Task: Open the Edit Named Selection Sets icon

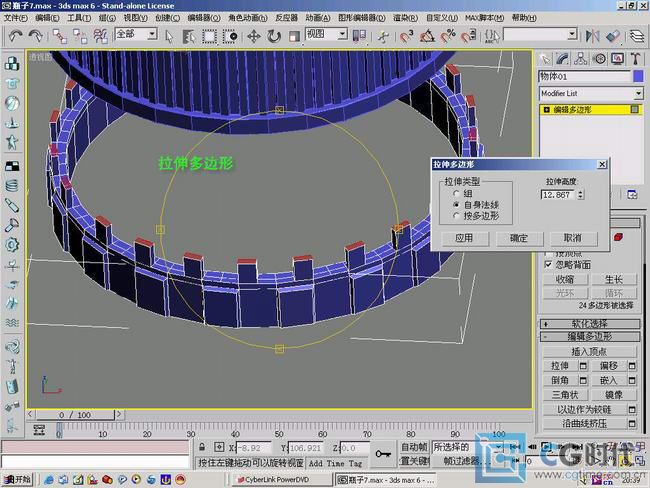Action: (x=492, y=36)
